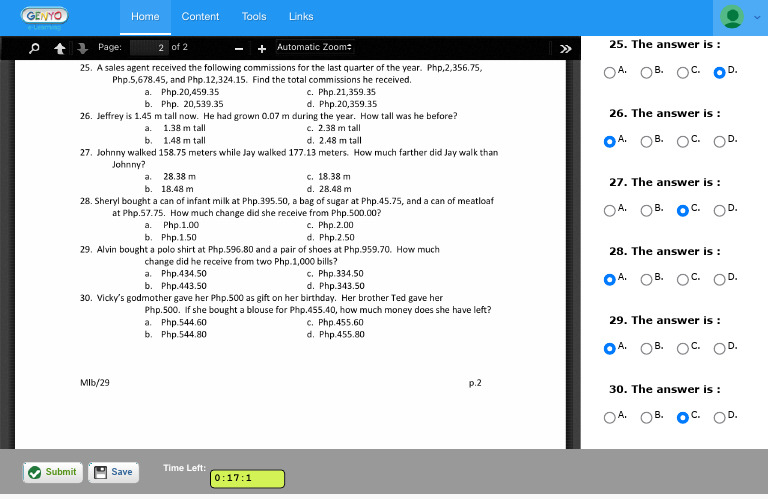Viewport: 768px width, 499px height.
Task: Open the Home tab
Action: 145,17
